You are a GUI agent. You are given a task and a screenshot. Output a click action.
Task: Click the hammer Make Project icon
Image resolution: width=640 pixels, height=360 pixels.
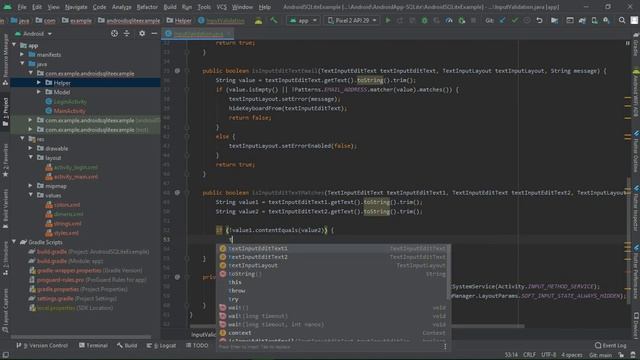273,20
